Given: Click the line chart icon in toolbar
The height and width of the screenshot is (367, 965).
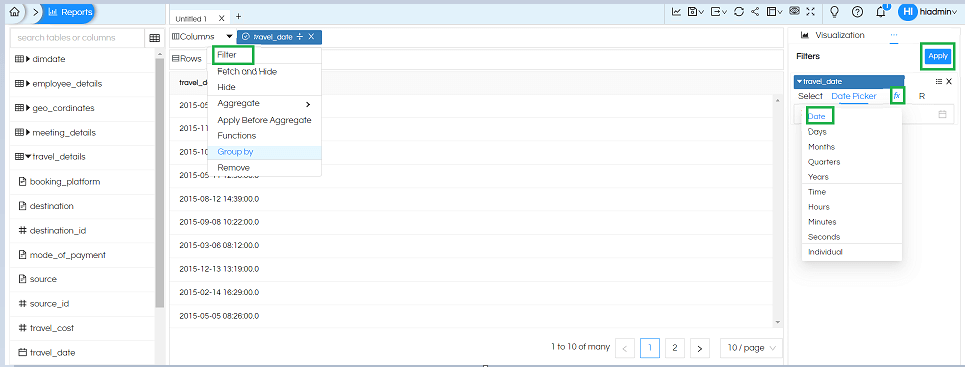Looking at the screenshot, I should point(676,11).
